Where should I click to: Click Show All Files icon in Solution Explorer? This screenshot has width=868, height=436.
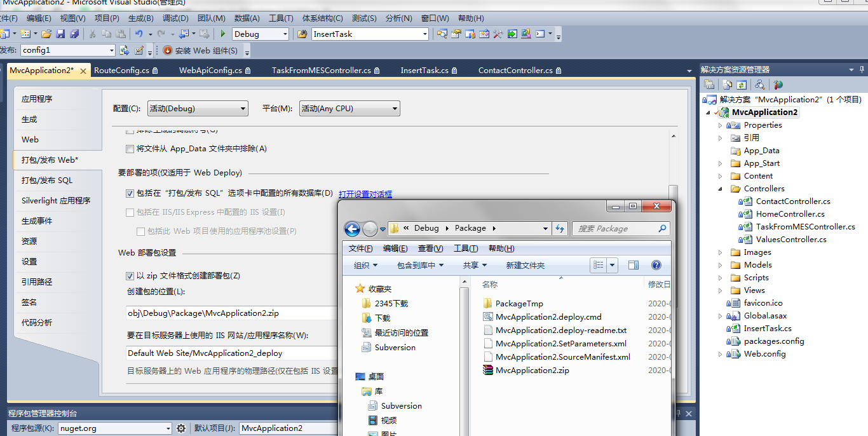(726, 84)
